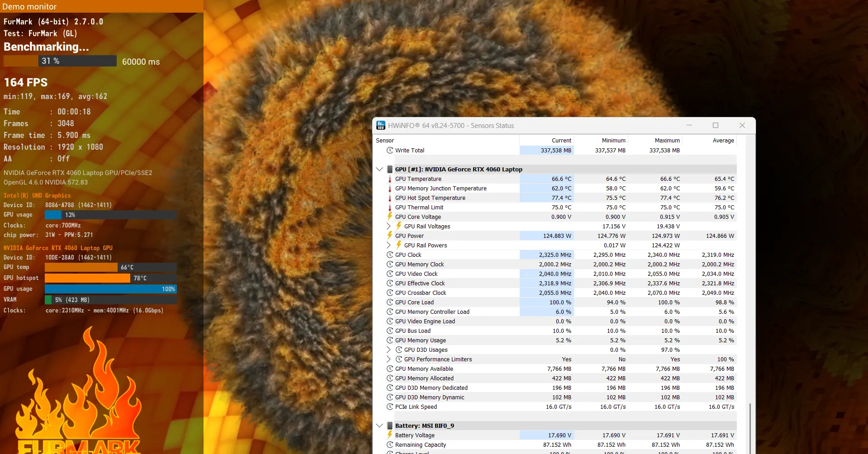Screen dimensions: 868x454
Task: Select the GPU Power current value 124.883 W
Action: click(557, 236)
